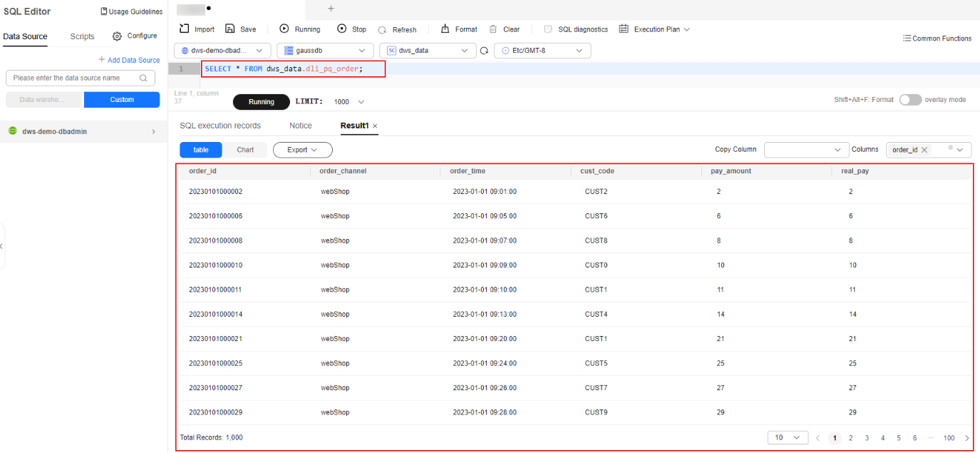Expand the Columns selector dropdown arrow
Viewport: 980px width, 453px height.
pos(960,150)
